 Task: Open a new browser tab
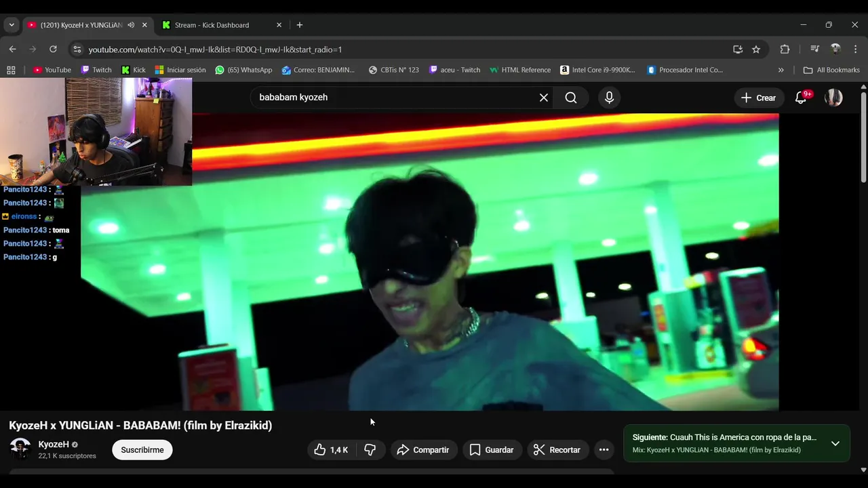[x=300, y=25]
